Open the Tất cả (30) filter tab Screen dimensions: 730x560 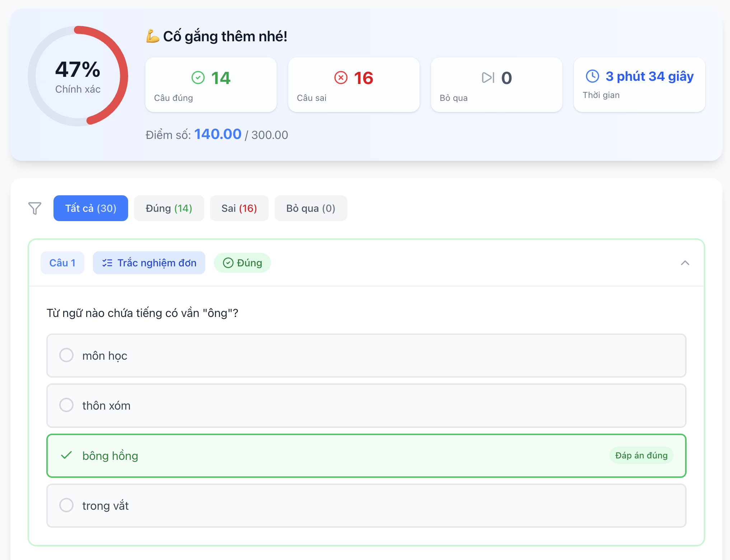click(x=90, y=208)
